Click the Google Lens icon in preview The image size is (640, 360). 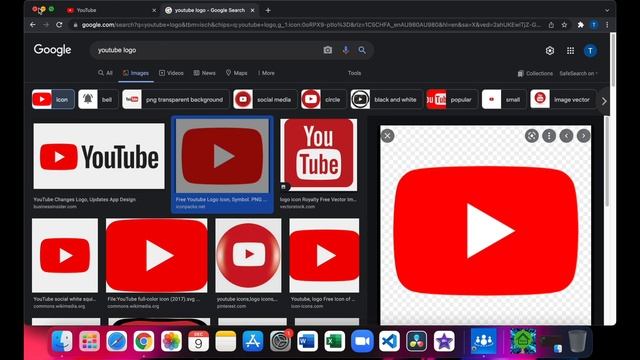point(531,136)
